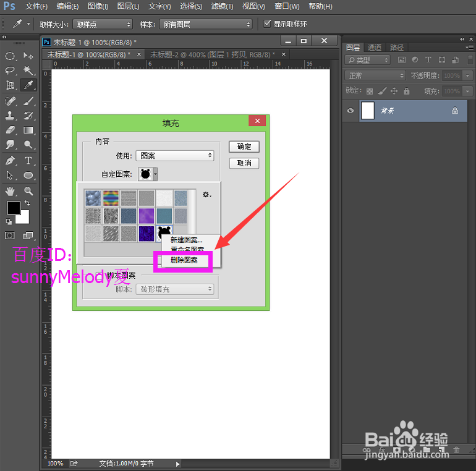Open Sample Size dropdown
Screen dimensions: 476x471
coord(103,24)
